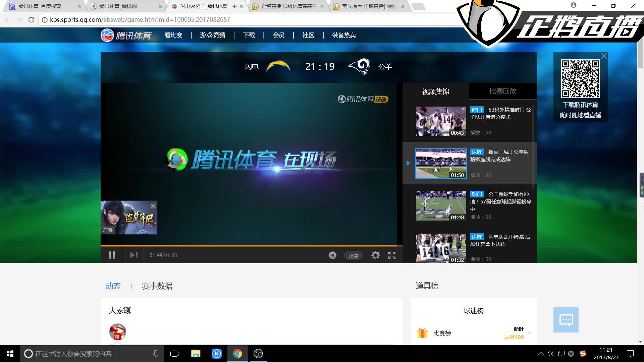Click the address bar URL
This screenshot has height=362, width=644.
[140, 20]
